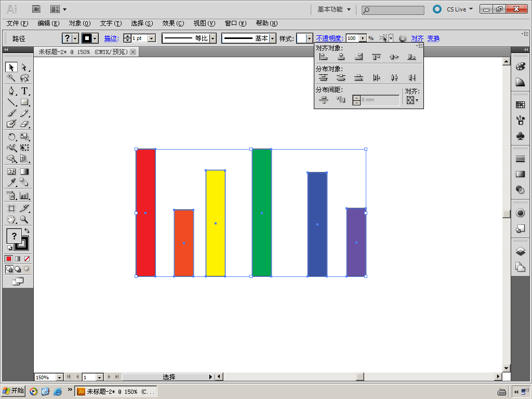Click 描边 stroke link in control bar
The width and height of the screenshot is (532, 399).
(x=111, y=38)
